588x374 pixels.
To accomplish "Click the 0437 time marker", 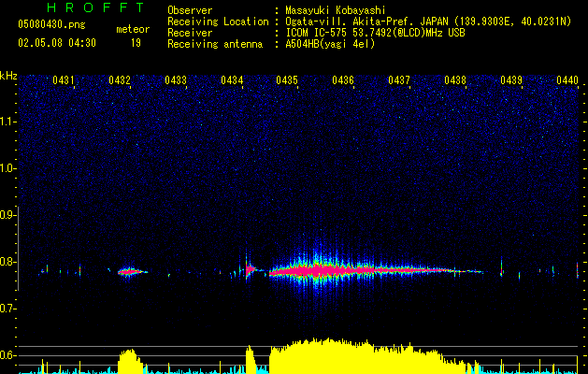I will point(399,80).
